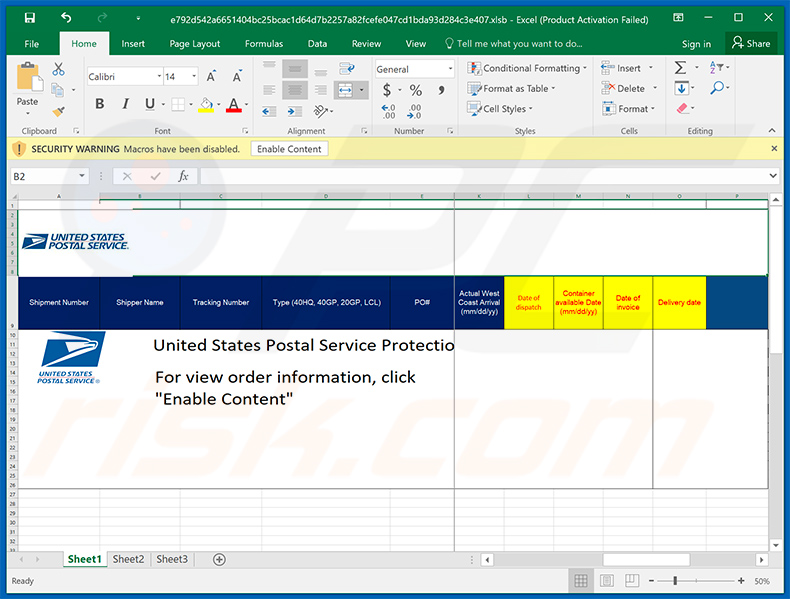
Task: Toggle Underline formatting
Action: (150, 104)
